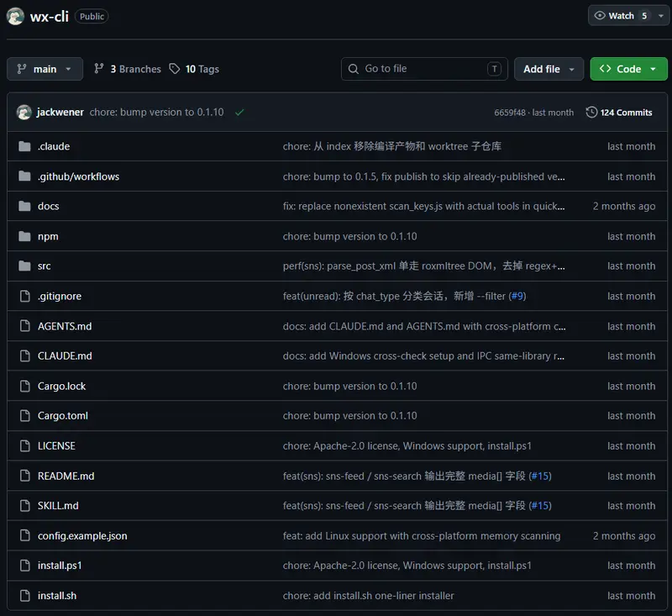Click the file icon for config.example.json
672x616 pixels.
[x=25, y=536]
